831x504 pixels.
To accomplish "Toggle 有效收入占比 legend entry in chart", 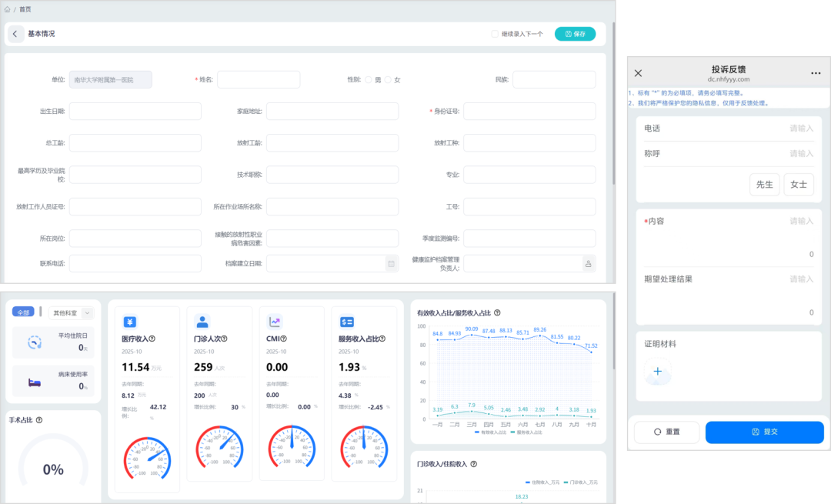I will (490, 432).
